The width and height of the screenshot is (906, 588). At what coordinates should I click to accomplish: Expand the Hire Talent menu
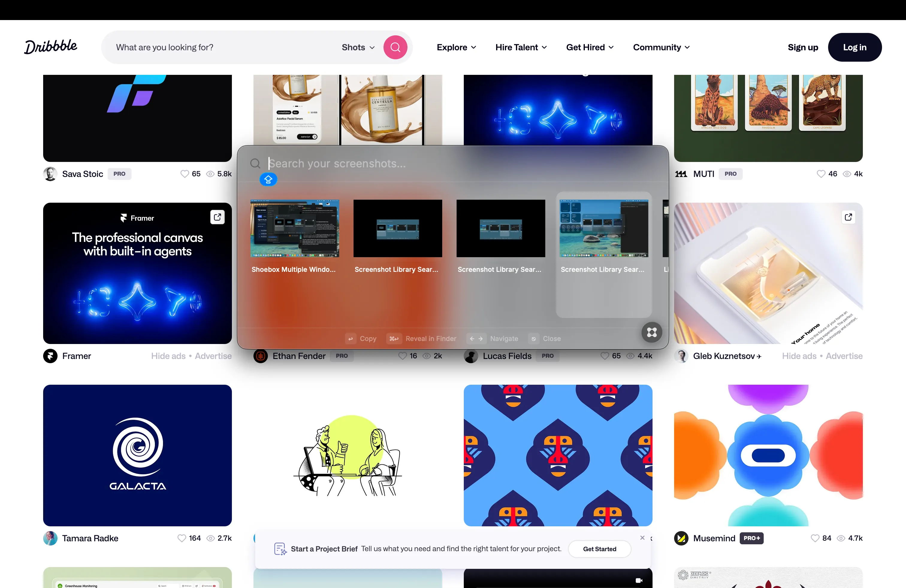(x=521, y=47)
